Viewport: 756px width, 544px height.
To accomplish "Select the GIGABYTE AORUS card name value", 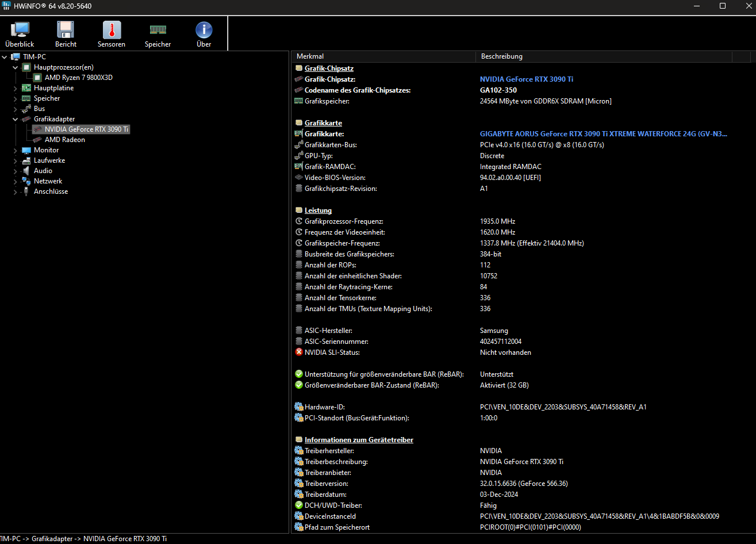I will pos(603,134).
